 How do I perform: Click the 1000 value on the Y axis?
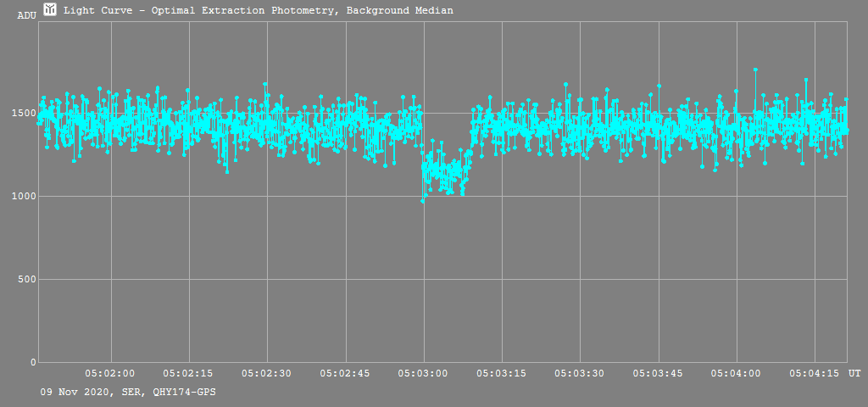click(x=23, y=197)
